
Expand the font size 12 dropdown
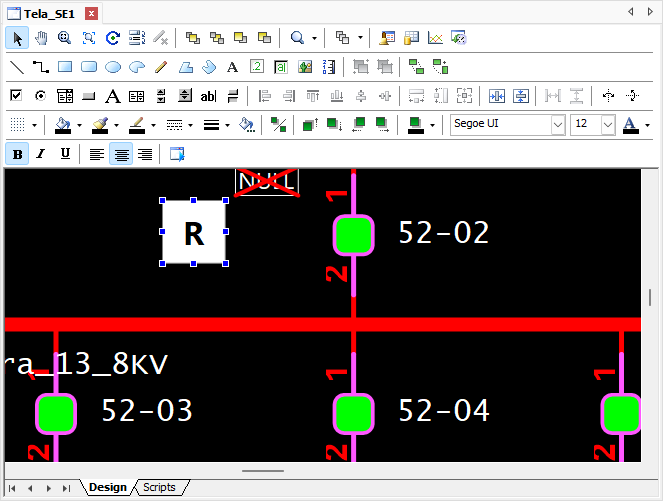point(608,125)
